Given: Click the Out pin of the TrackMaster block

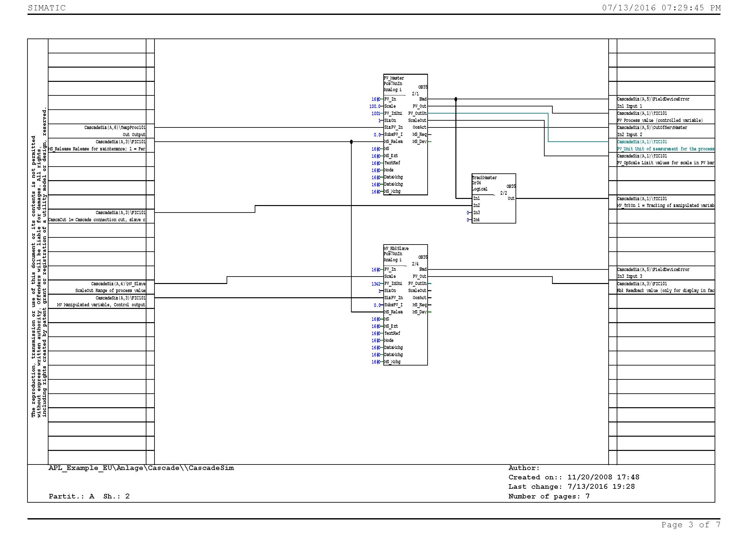Looking at the screenshot, I should coord(511,199).
